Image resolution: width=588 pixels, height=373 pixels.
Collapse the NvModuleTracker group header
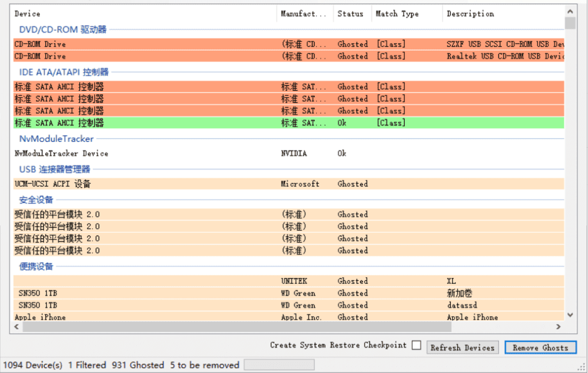click(x=56, y=139)
